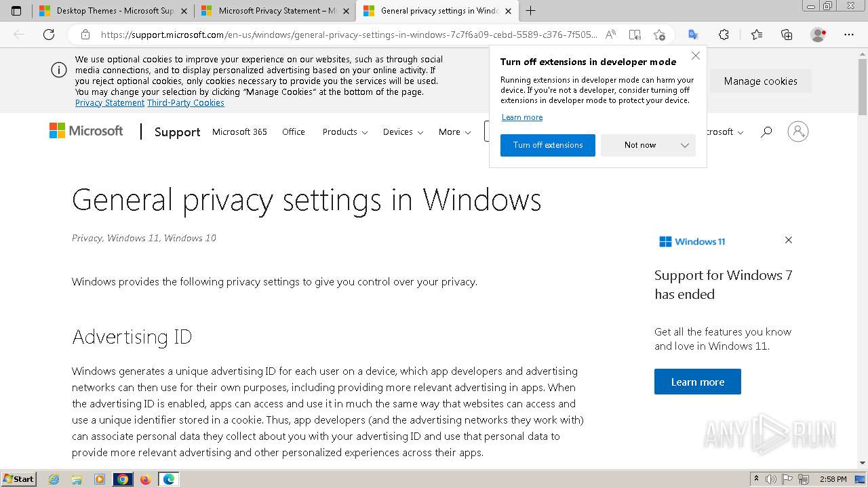Select the Privacy, Windows 11, Windows 10 text
The image size is (868, 488).
click(144, 238)
